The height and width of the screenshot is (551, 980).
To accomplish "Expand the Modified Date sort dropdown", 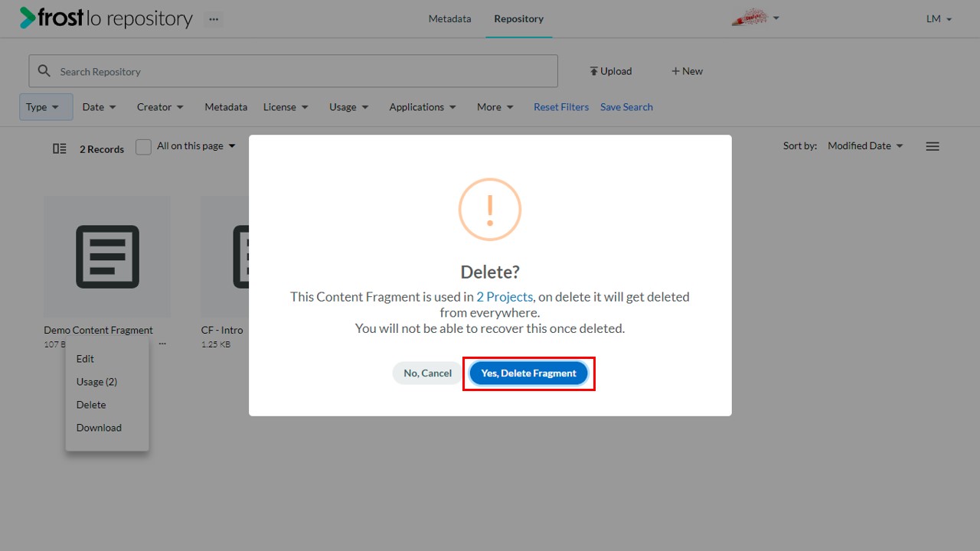I will point(865,146).
